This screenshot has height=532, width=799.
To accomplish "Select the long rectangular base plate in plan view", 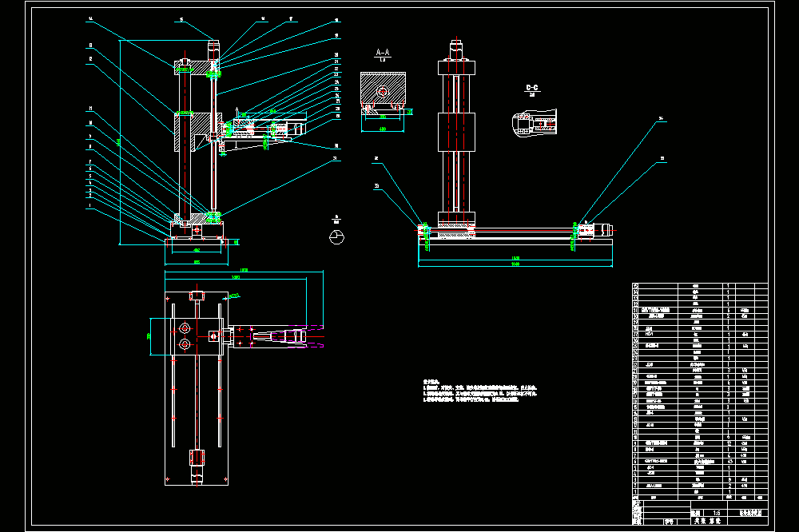I will (x=197, y=388).
